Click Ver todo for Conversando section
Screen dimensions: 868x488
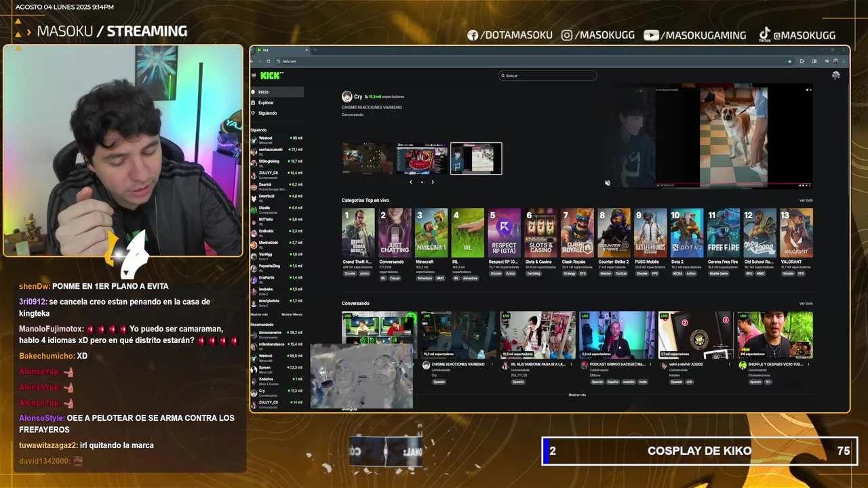806,304
